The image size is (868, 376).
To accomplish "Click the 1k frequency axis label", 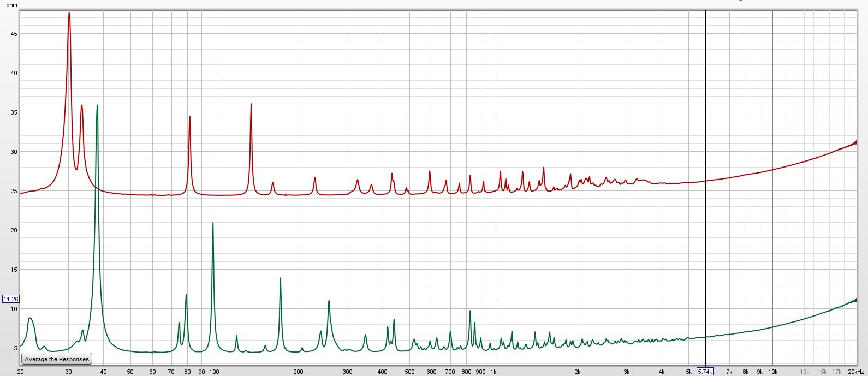I will coord(493,372).
